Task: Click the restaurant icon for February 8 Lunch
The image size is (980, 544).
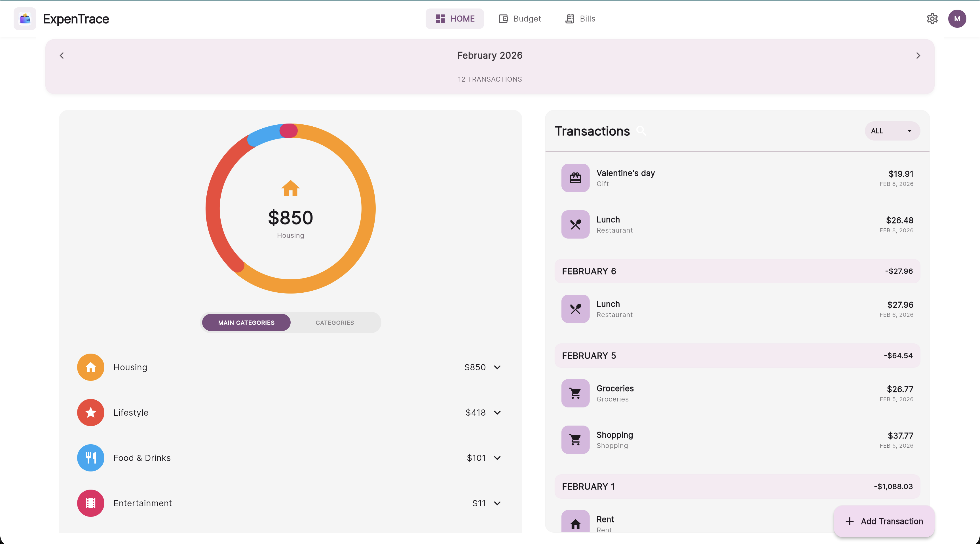Action: point(575,224)
